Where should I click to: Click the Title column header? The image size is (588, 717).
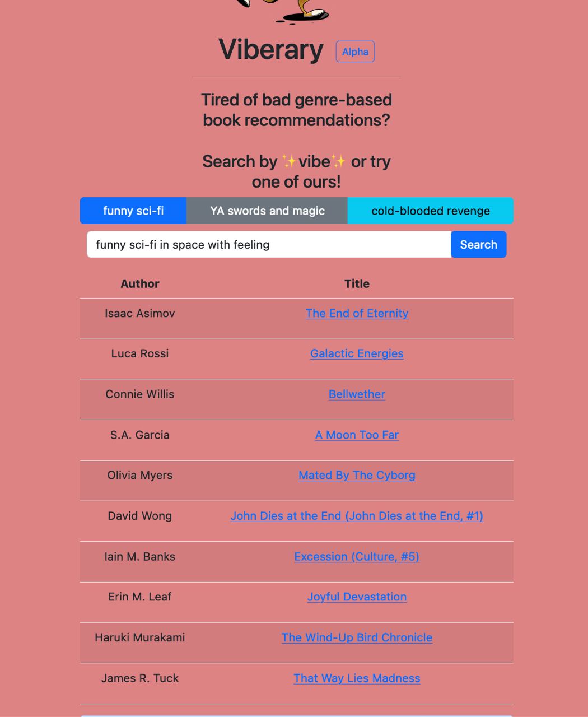pyautogui.click(x=357, y=283)
